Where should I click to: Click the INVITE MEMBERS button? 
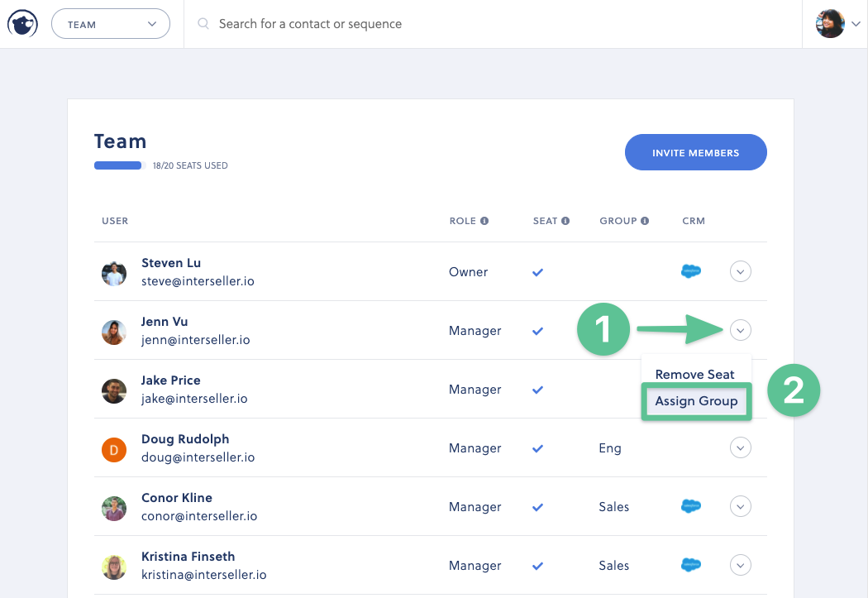coord(695,152)
